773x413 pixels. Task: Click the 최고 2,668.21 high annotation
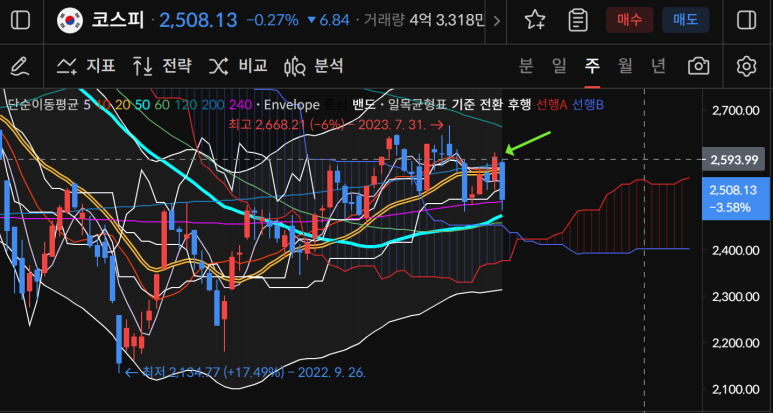337,125
